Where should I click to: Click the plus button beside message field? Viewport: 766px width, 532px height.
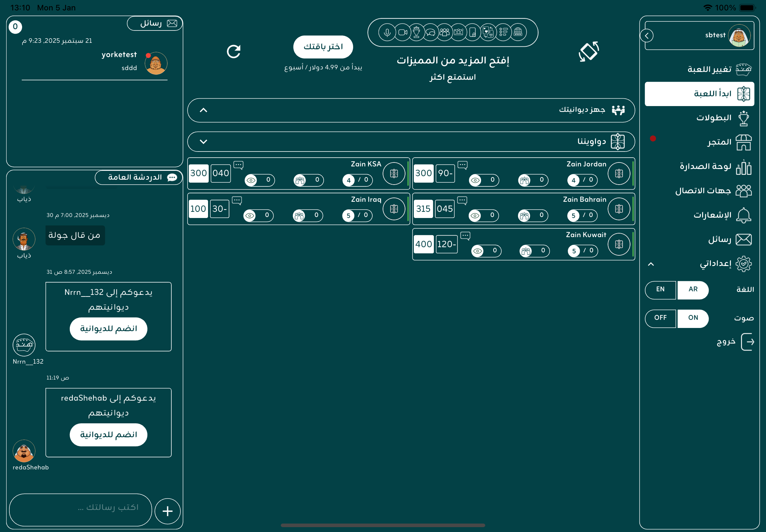(168, 511)
